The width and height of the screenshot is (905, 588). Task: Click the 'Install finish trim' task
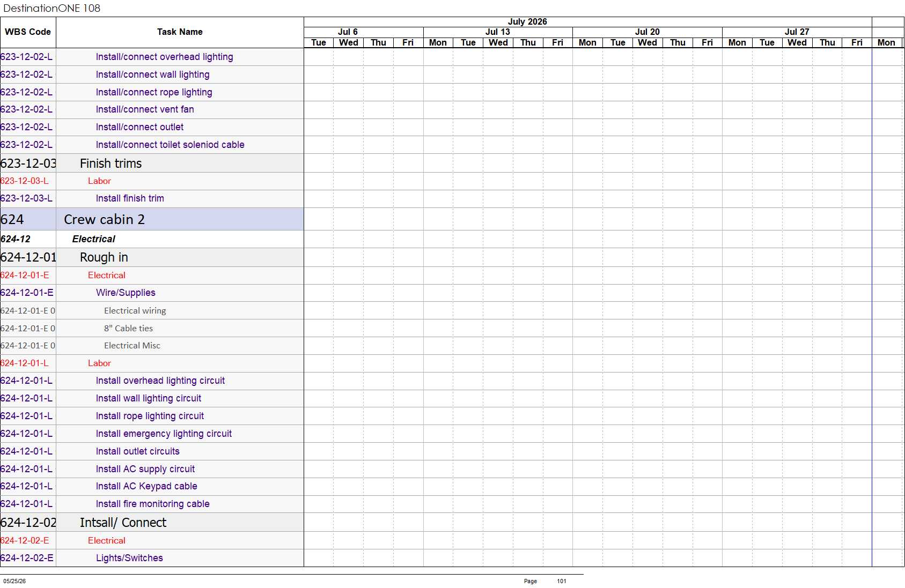point(130,198)
